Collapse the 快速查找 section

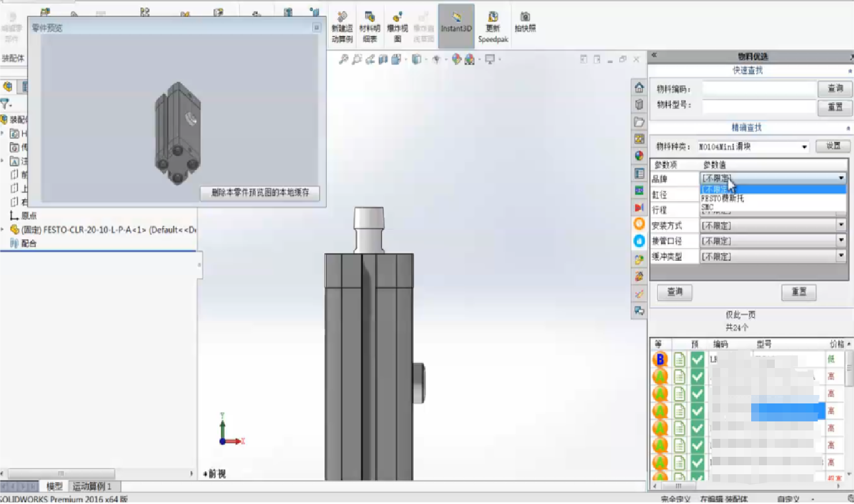pos(849,71)
